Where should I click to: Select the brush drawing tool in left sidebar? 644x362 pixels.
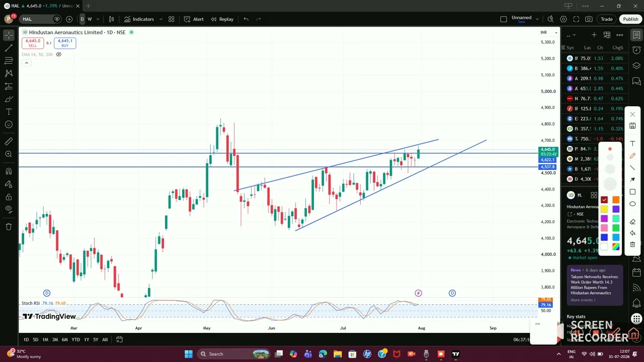click(9, 99)
